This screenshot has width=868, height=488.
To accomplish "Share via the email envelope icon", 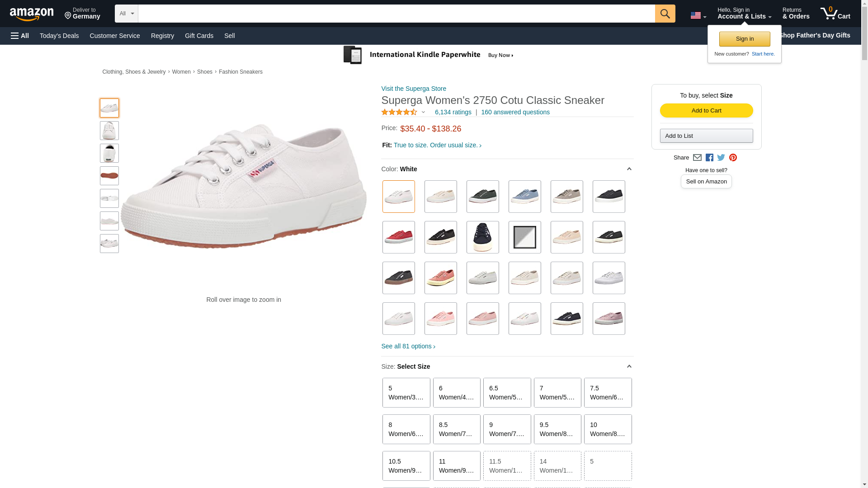I will pos(697,158).
